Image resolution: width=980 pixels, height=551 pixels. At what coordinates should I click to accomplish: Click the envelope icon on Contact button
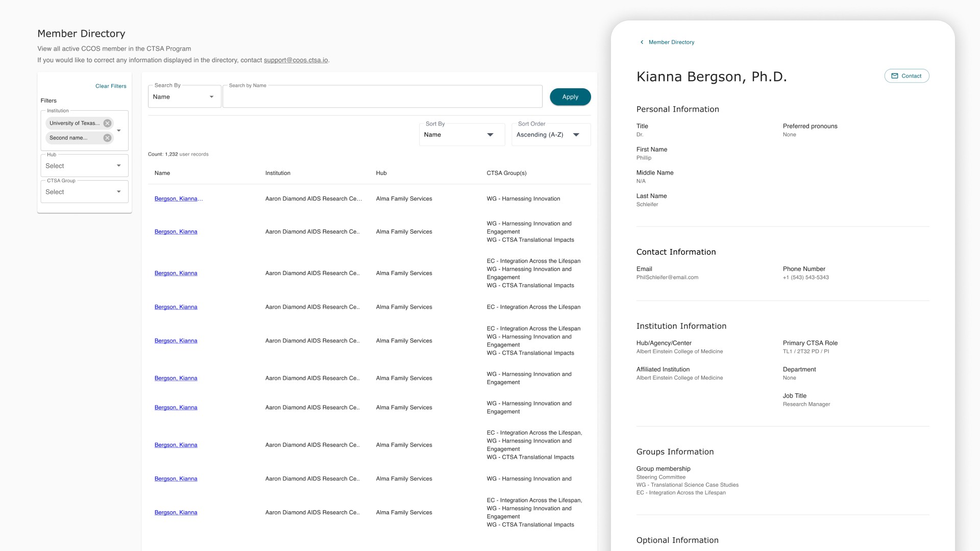pos(894,76)
